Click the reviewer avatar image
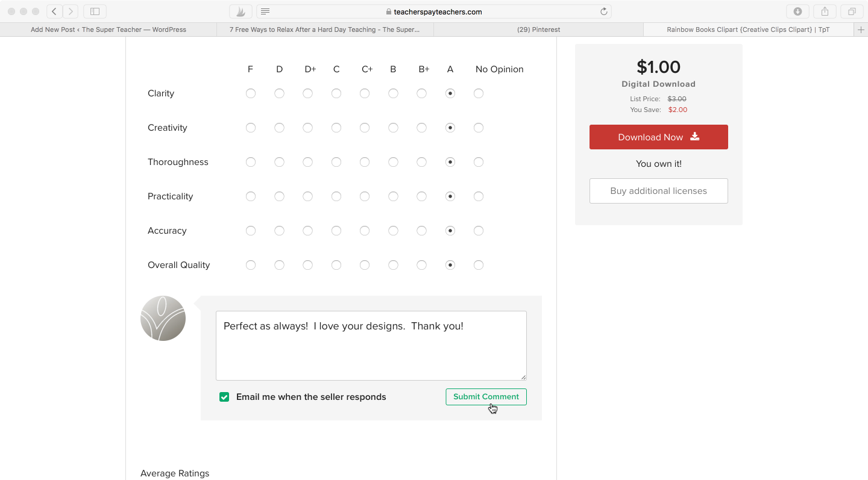This screenshot has width=868, height=480. tap(163, 318)
